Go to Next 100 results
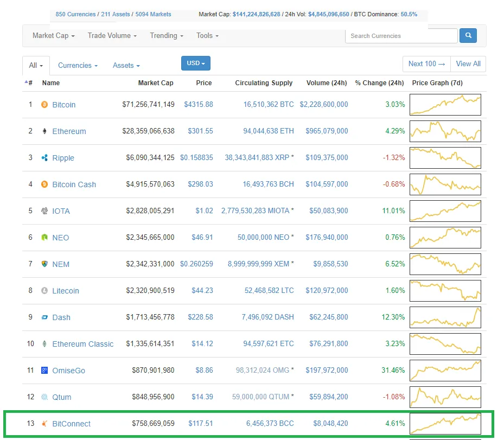Viewport: 504px width, 440px height. [426, 64]
